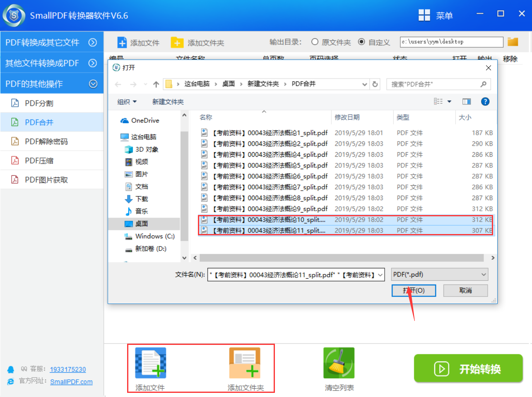
Task: Refresh the PDF合并 folder view
Action: tap(375, 84)
